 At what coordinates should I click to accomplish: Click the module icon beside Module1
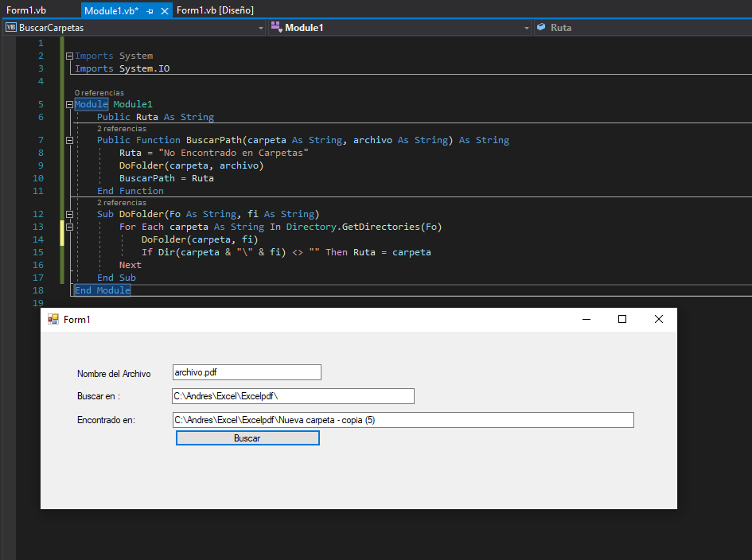tap(276, 27)
